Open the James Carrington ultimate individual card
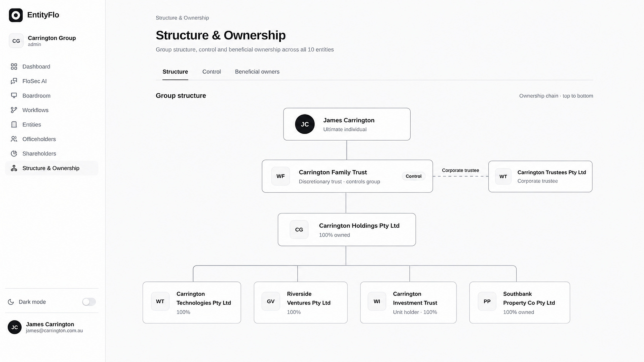Image resolution: width=644 pixels, height=362 pixels. point(347,124)
